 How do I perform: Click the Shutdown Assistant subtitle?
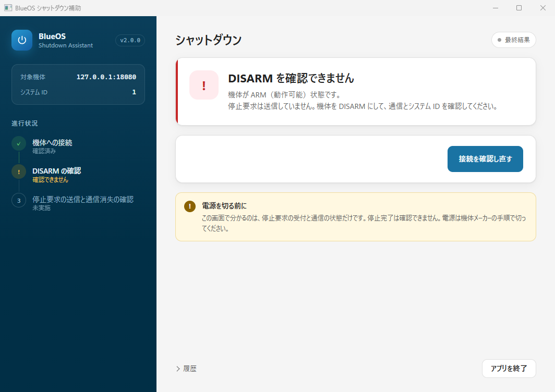66,45
